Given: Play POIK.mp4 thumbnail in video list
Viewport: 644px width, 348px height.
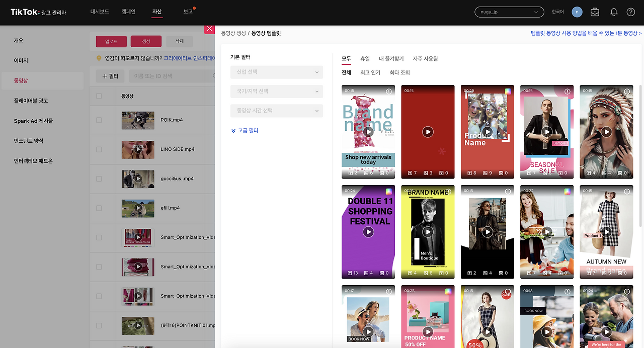Looking at the screenshot, I should pos(138,120).
